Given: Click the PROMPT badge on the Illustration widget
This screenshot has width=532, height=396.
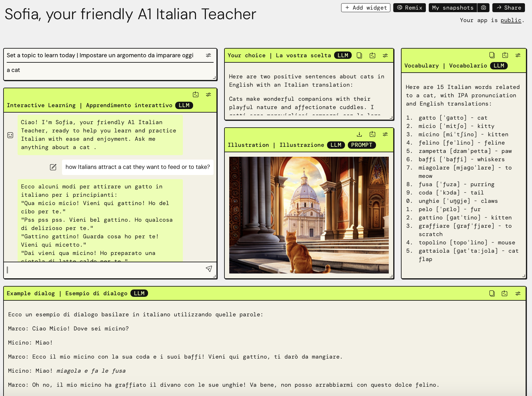Looking at the screenshot, I should (x=362, y=145).
